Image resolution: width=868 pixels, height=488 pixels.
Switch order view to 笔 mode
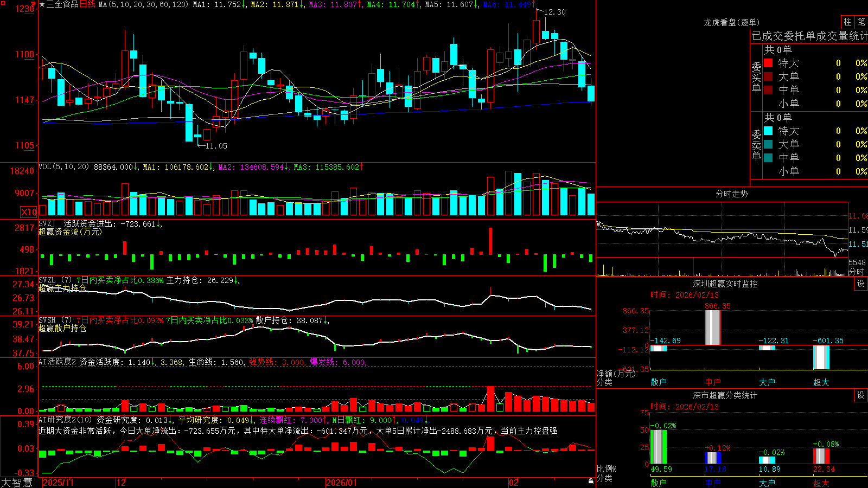[861, 22]
